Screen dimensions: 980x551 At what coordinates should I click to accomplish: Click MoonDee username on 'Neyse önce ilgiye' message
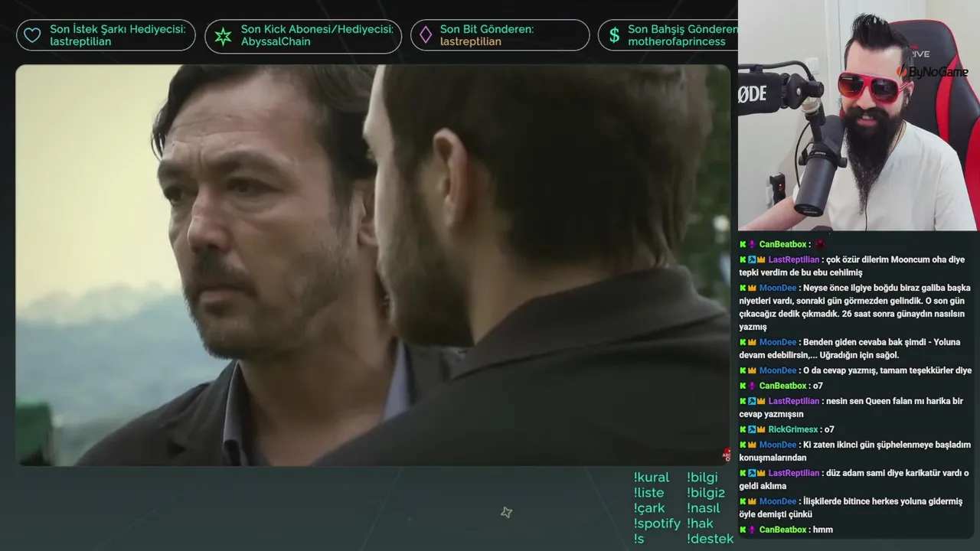pyautogui.click(x=778, y=288)
